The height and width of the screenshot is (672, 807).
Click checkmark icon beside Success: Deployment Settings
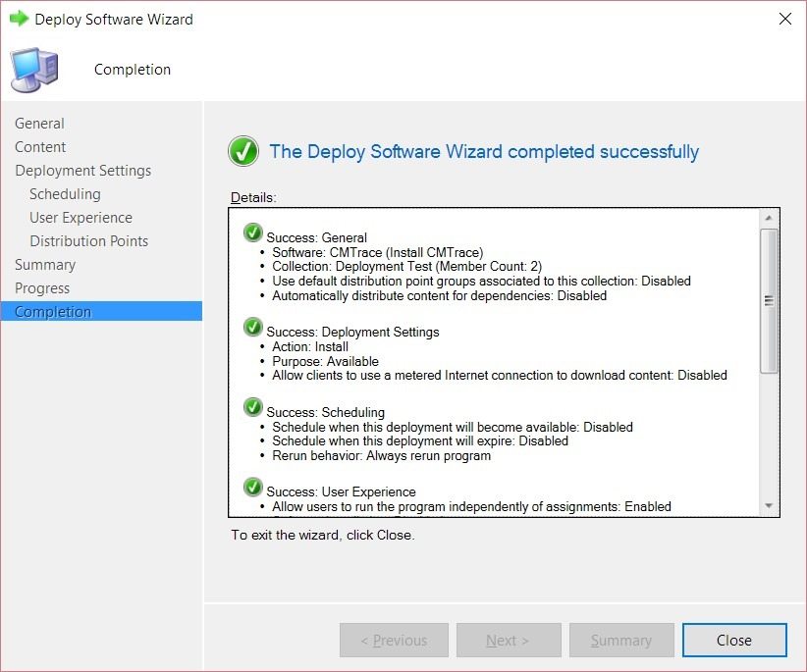pos(252,327)
